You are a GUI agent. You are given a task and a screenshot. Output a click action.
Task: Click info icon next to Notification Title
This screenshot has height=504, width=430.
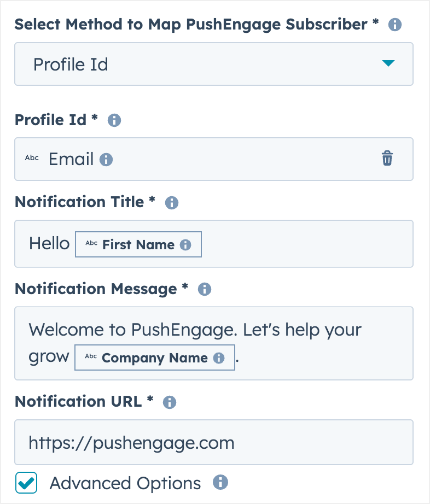tap(172, 203)
